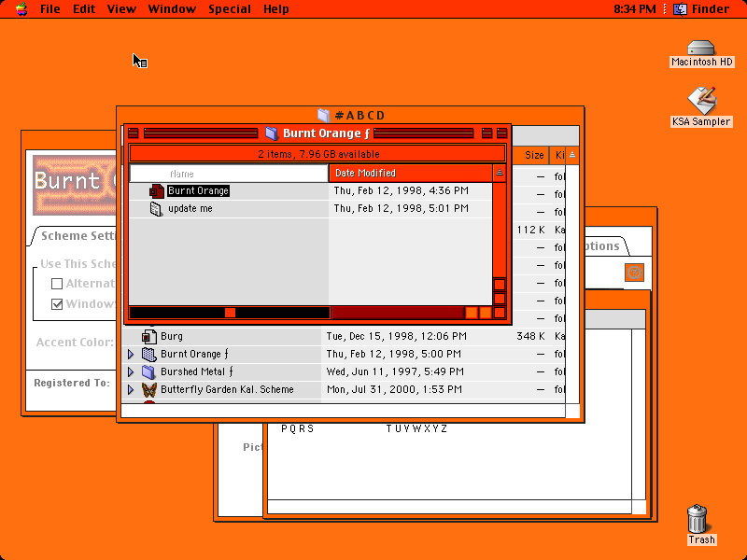Click the # A B C D window title folder icon

(x=323, y=115)
